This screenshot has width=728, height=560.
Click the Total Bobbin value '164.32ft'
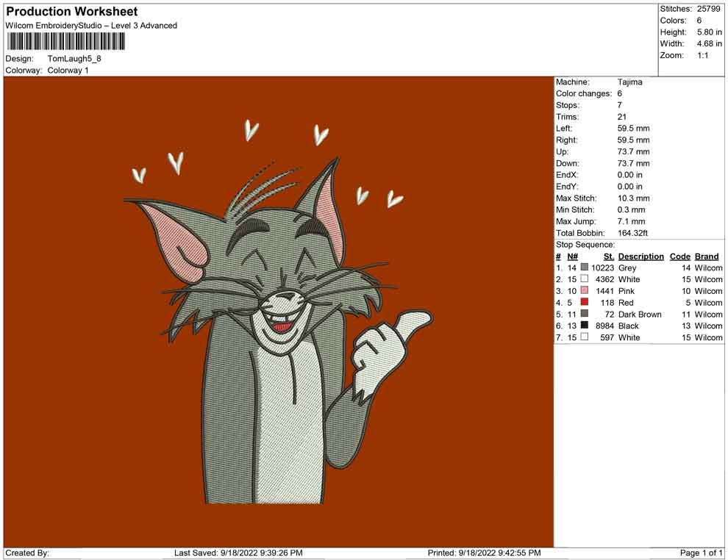click(x=632, y=233)
